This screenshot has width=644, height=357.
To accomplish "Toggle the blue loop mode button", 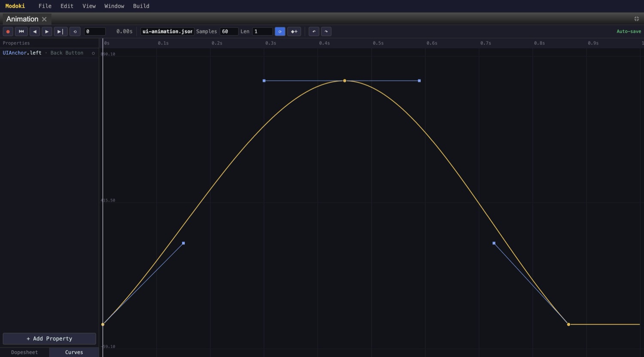I will pos(280,31).
